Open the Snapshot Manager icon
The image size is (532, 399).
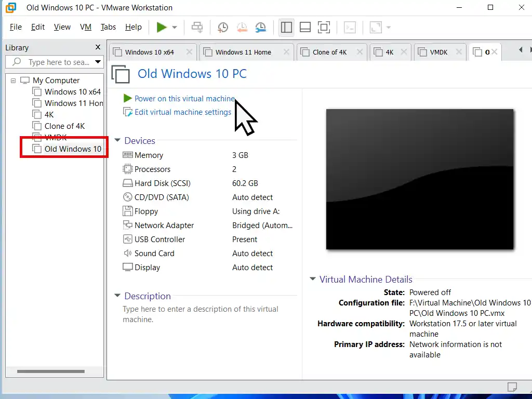coord(261,27)
